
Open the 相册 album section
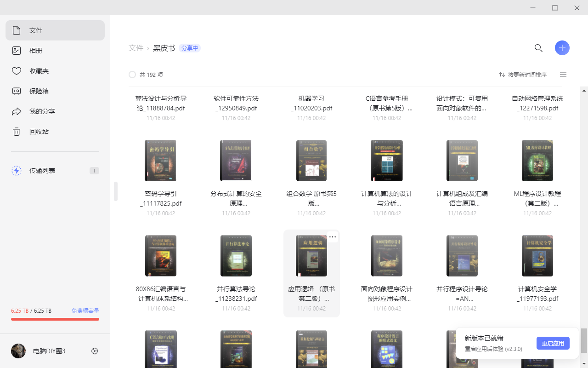55,51
